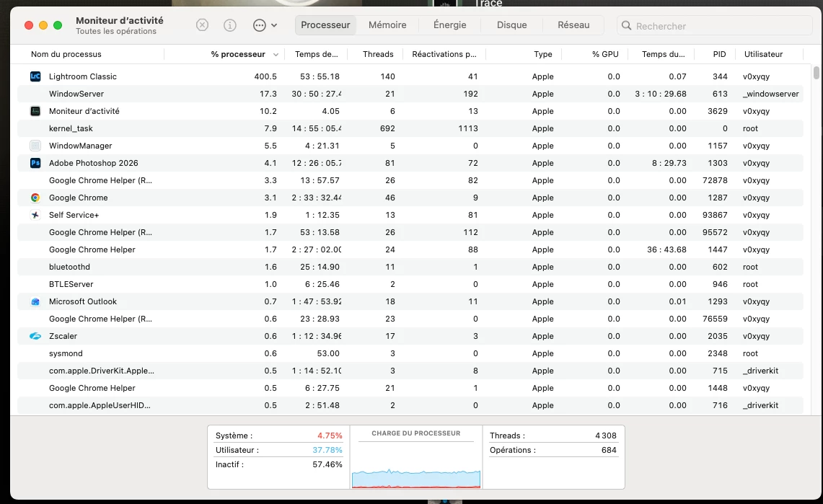
Task: Switch to the Mémoire tab
Action: tap(387, 25)
